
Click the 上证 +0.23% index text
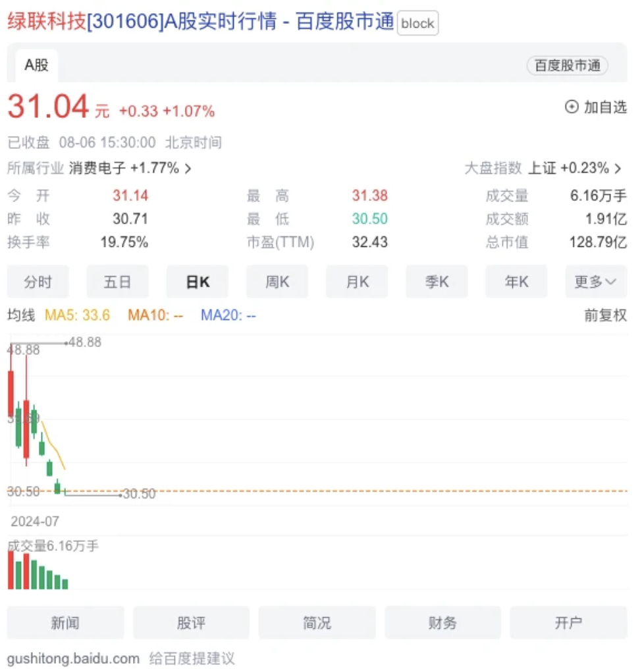pyautogui.click(x=568, y=168)
